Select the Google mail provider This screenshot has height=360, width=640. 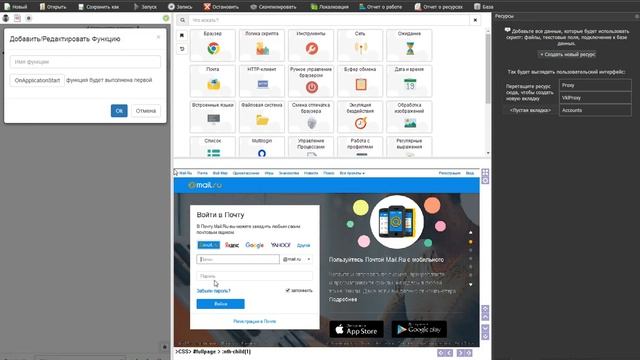click(x=254, y=245)
